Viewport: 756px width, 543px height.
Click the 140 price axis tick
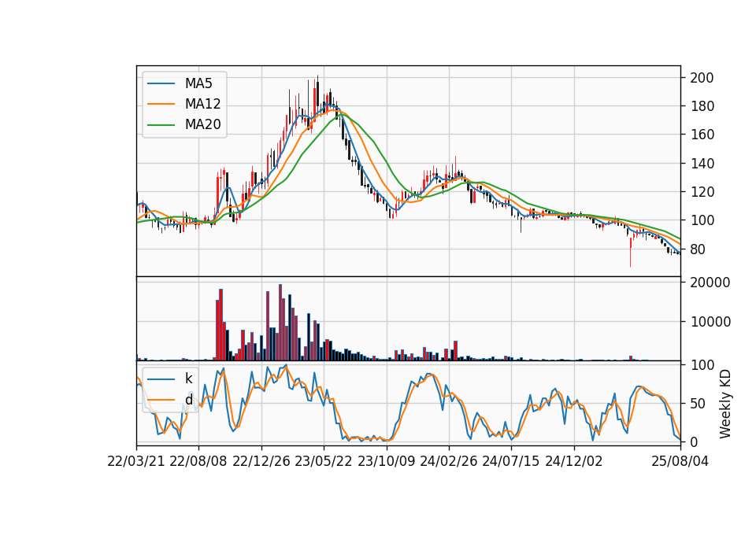point(702,164)
